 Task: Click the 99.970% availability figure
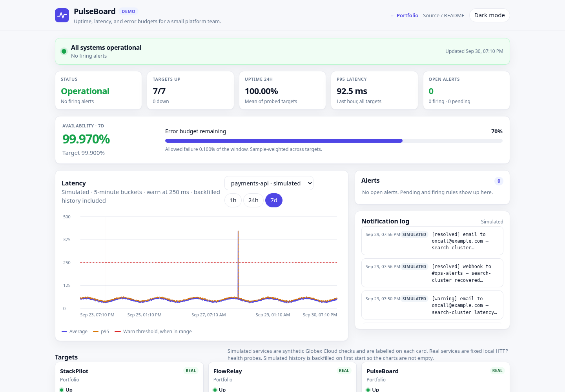[x=86, y=139]
